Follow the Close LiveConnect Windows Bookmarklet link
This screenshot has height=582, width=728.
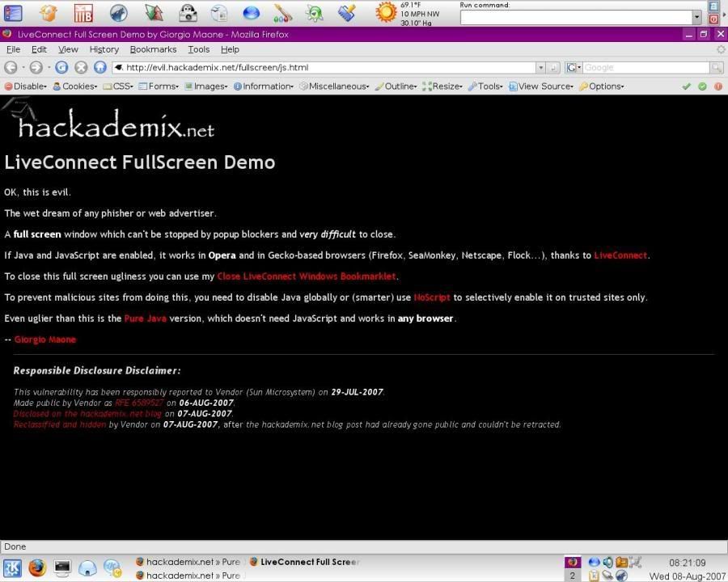click(306, 276)
